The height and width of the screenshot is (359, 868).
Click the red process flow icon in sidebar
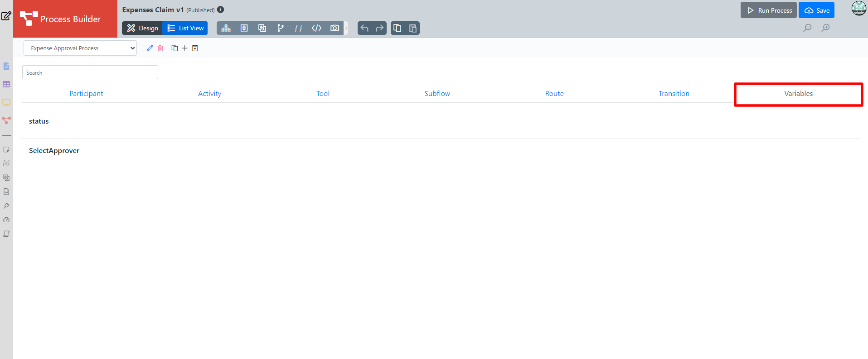(6, 120)
